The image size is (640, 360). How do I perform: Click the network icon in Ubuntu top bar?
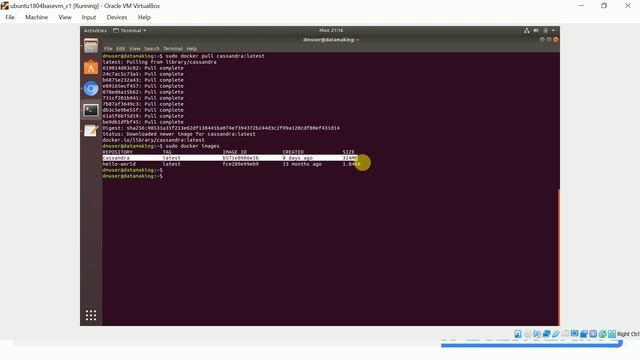coord(527,31)
